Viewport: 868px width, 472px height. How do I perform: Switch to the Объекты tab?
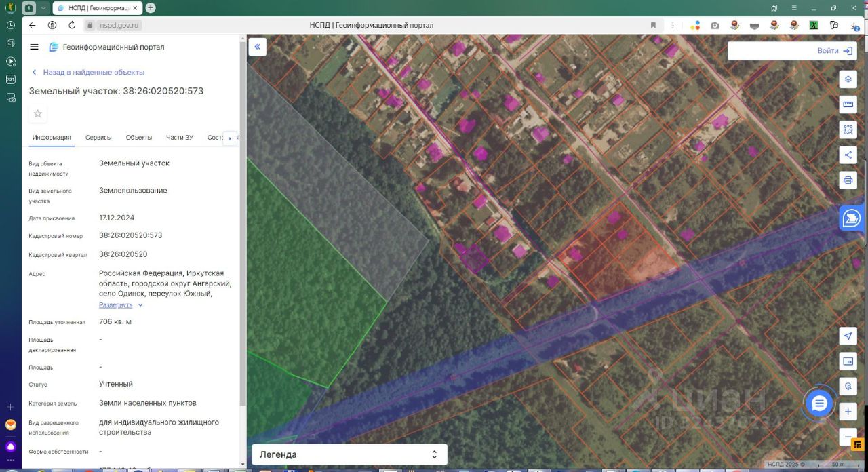tap(139, 138)
